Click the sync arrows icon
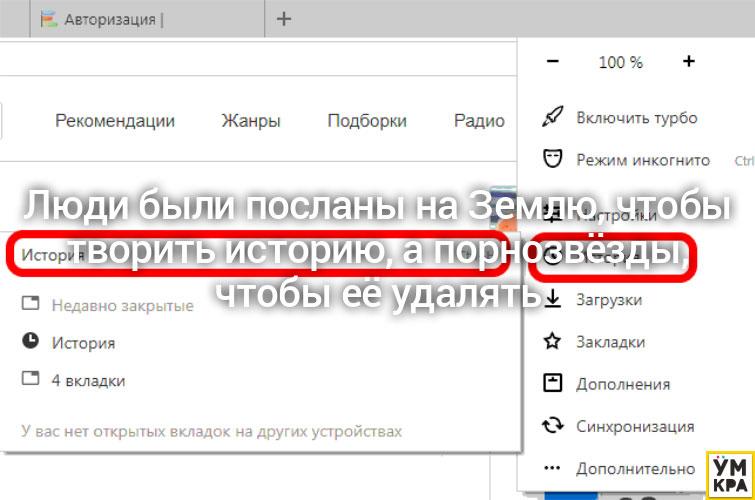755x500 pixels. [552, 425]
